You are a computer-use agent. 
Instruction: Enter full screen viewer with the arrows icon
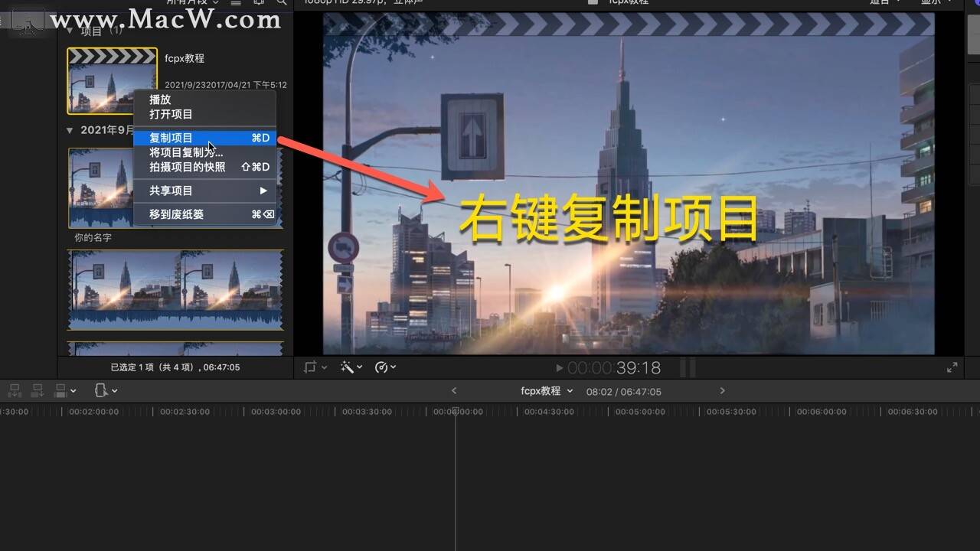[952, 367]
